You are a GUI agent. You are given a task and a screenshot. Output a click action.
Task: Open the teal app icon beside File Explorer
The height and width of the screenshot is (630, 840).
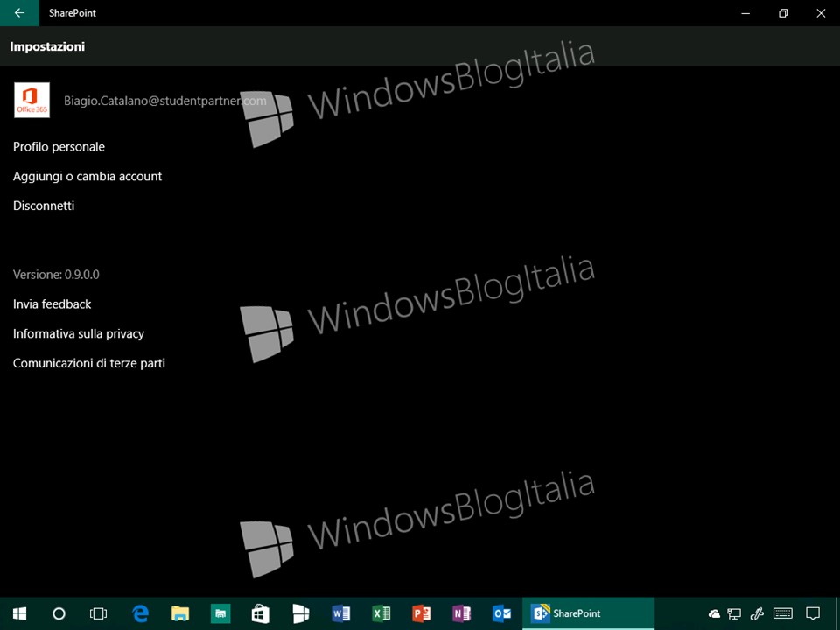[x=220, y=613]
